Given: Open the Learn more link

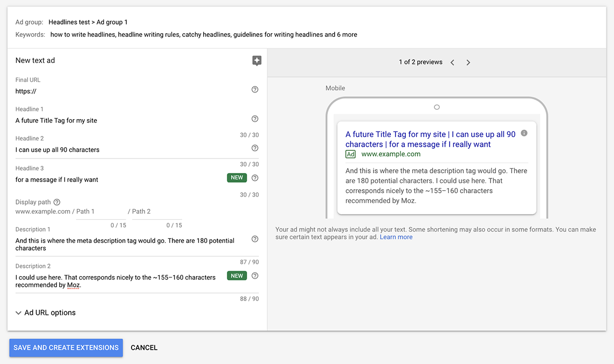Looking at the screenshot, I should pyautogui.click(x=396, y=237).
